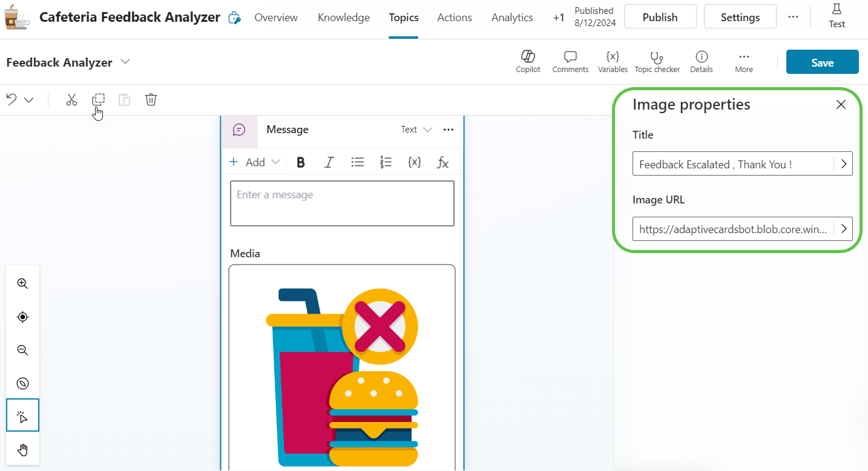Image resolution: width=868 pixels, height=471 pixels.
Task: Click the zoom out magnifier icon
Action: [22, 351]
